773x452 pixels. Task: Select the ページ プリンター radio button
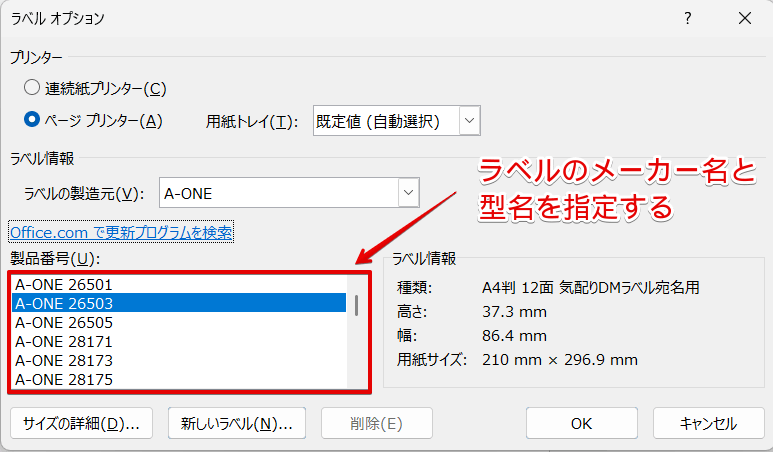[32, 119]
